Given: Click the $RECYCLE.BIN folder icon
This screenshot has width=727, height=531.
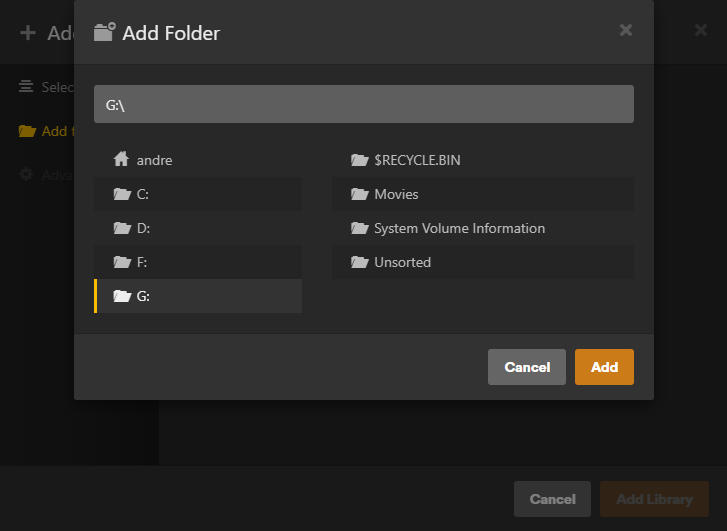Looking at the screenshot, I should 360,160.
